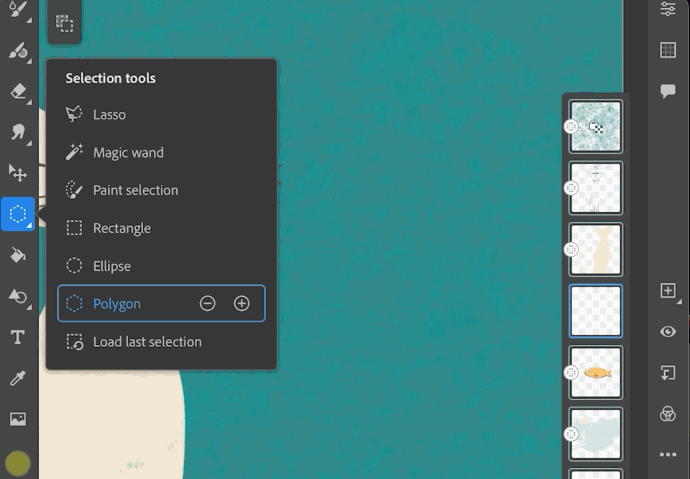Select the Move transform tool

pos(18,173)
